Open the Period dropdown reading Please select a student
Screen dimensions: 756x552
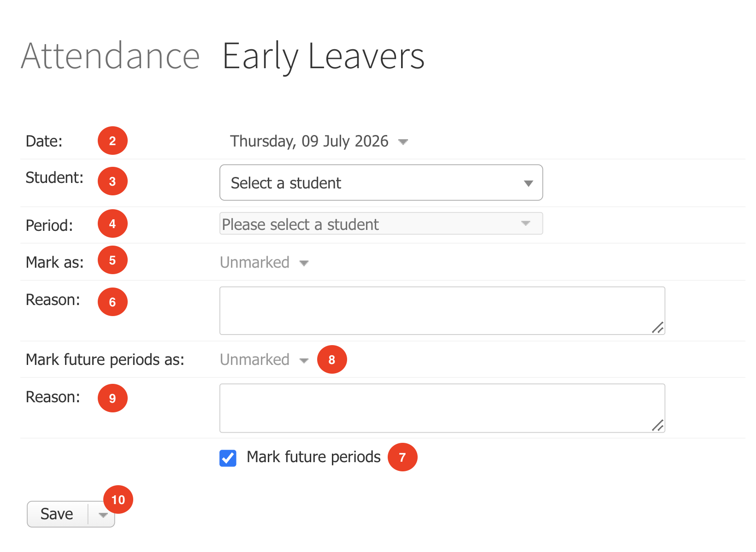point(381,223)
